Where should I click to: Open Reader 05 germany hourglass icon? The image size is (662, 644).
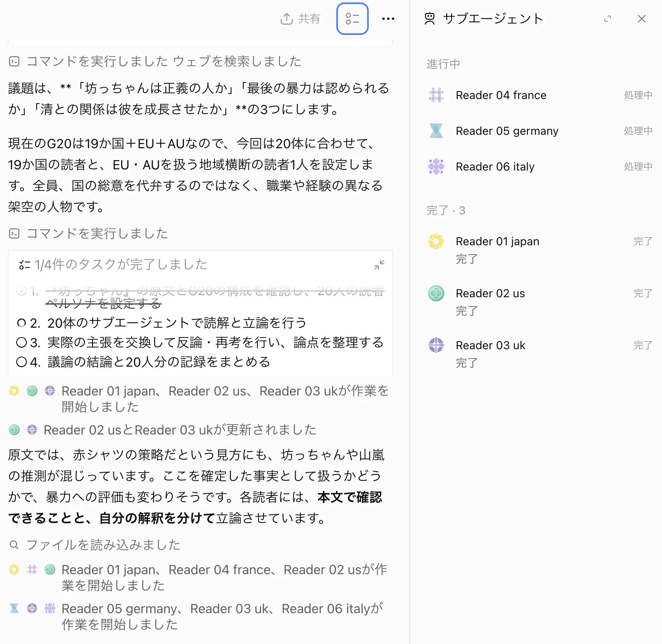point(436,131)
